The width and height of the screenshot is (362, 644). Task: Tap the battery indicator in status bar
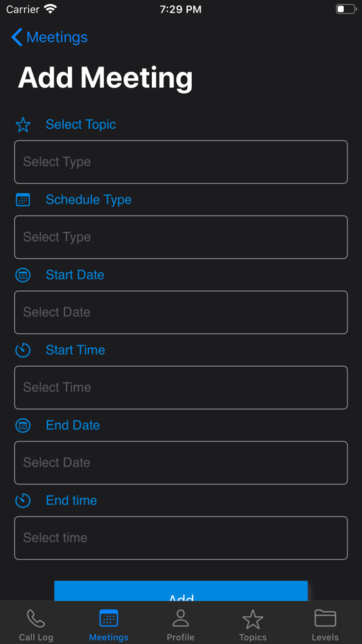pos(346,9)
